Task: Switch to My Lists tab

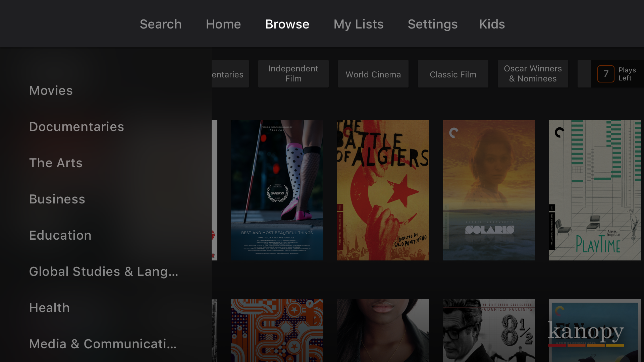Action: 358,24
